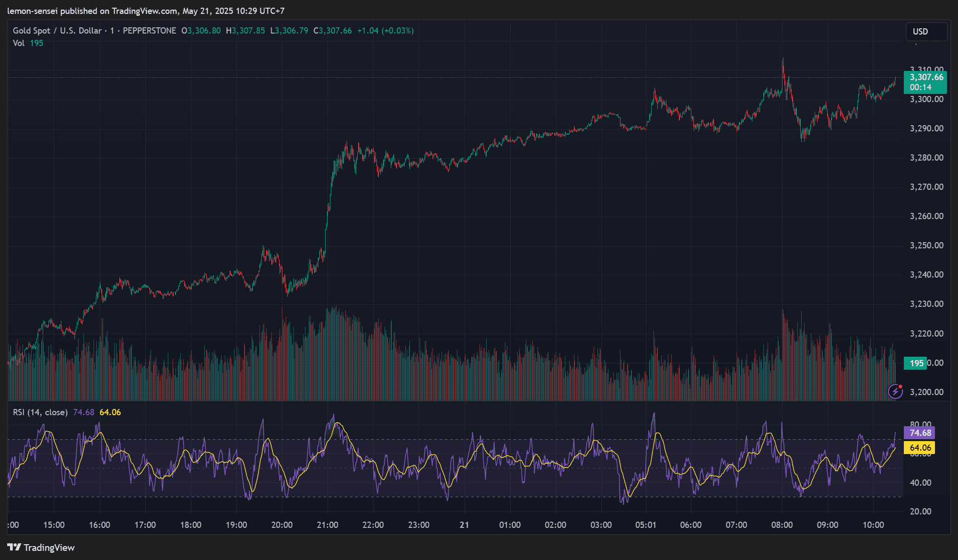Open the USD currency selector
This screenshot has height=560, width=958.
click(926, 32)
